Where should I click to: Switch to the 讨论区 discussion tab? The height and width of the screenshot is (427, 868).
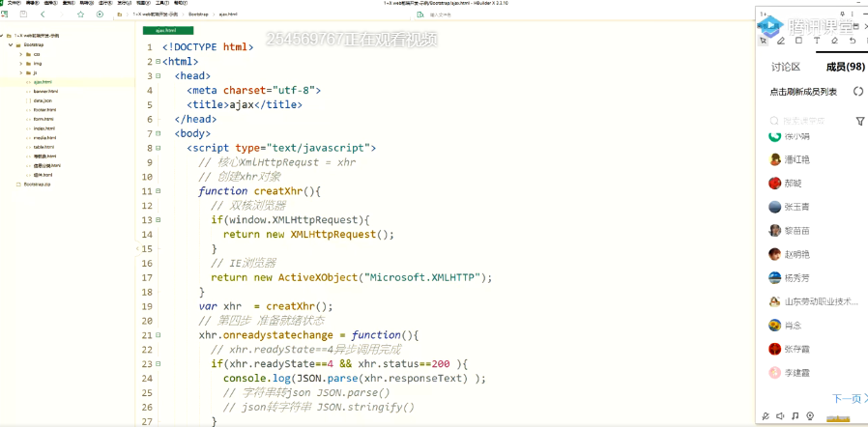785,67
